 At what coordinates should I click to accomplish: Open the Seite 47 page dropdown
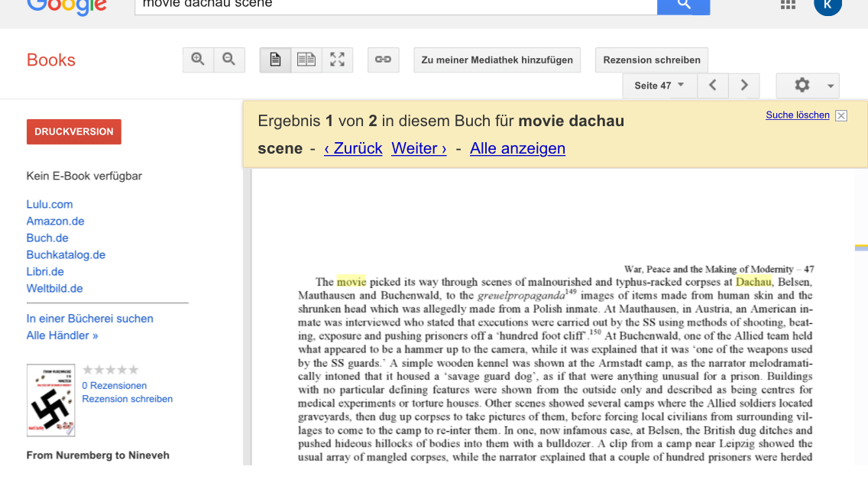click(659, 86)
